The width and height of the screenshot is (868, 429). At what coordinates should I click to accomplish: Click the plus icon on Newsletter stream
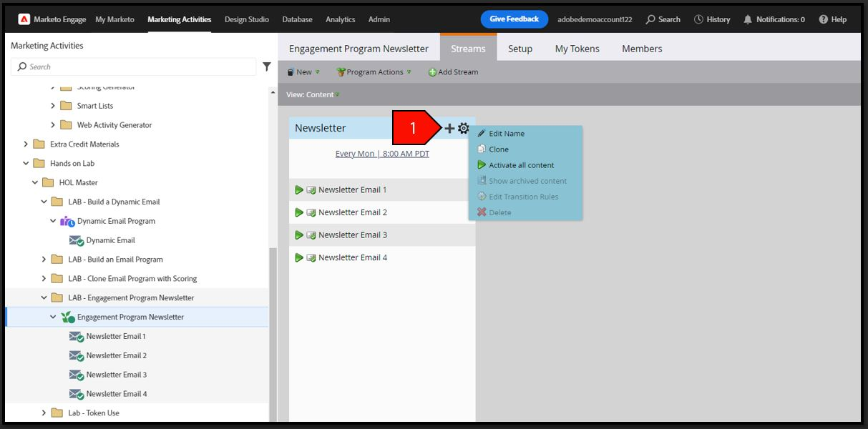tap(449, 128)
